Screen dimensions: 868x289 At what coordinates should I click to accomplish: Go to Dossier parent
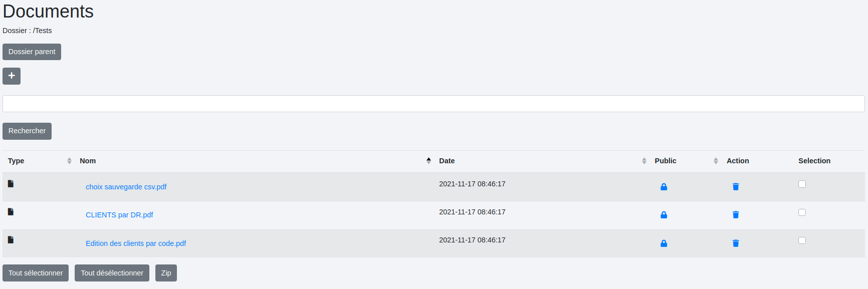(32, 52)
